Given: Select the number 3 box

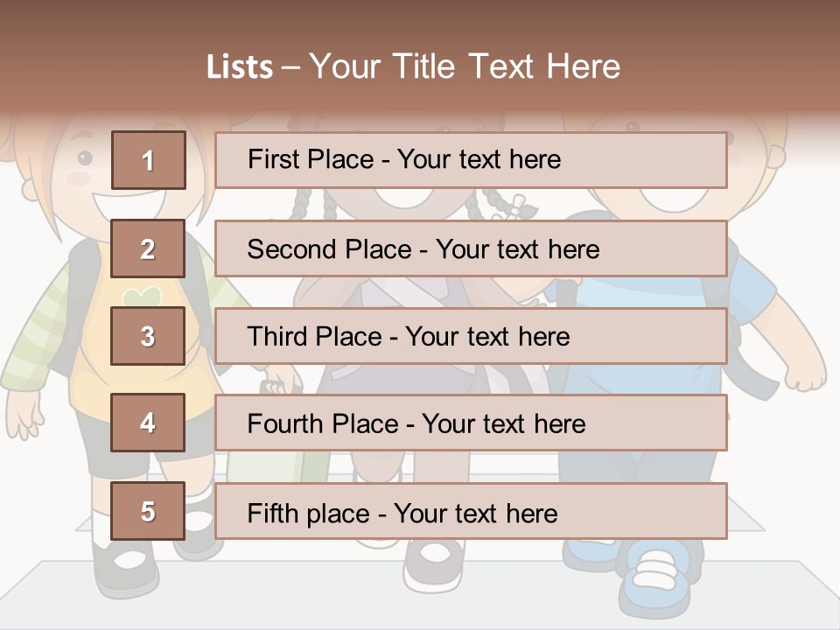Looking at the screenshot, I should click(148, 336).
